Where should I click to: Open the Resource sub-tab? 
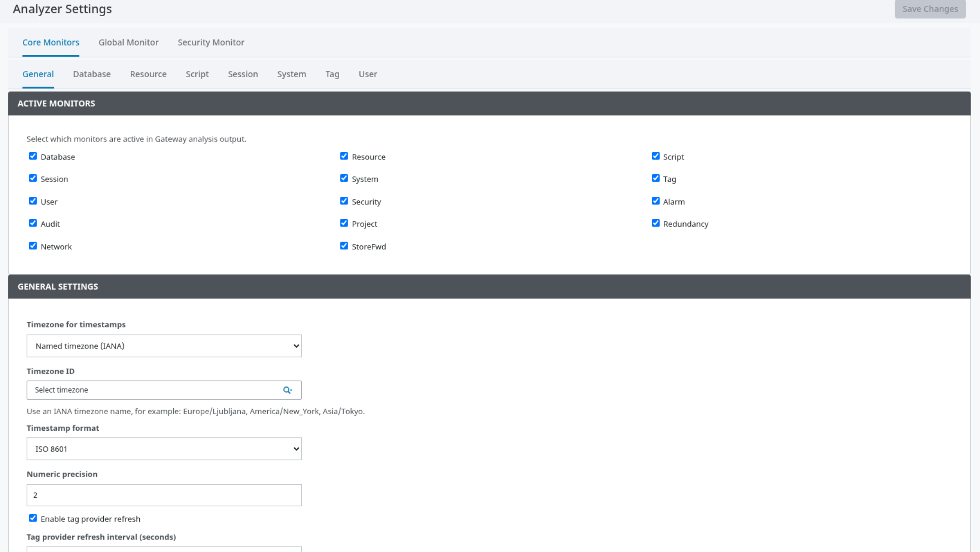click(x=148, y=74)
